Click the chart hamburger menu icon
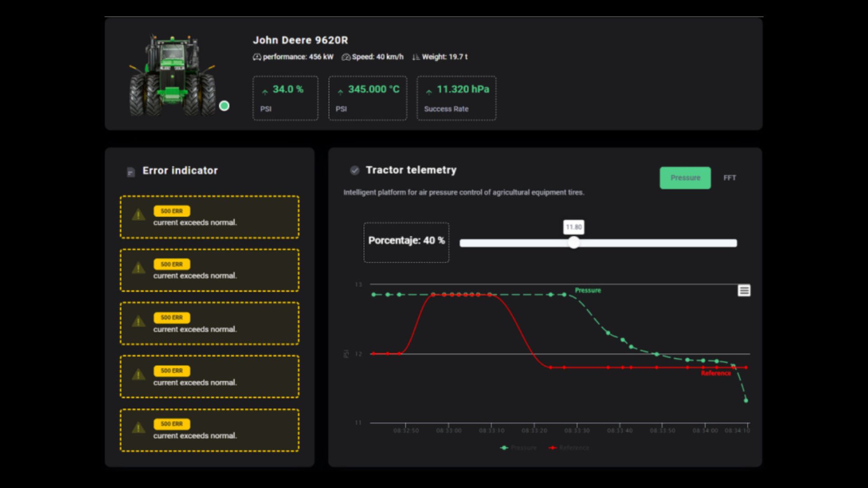This screenshot has width=868, height=488. [744, 291]
